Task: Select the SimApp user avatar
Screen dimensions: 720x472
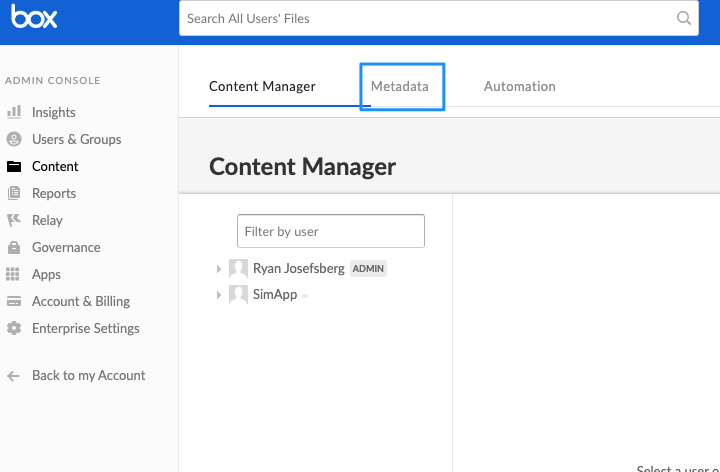Action: pyautogui.click(x=238, y=295)
